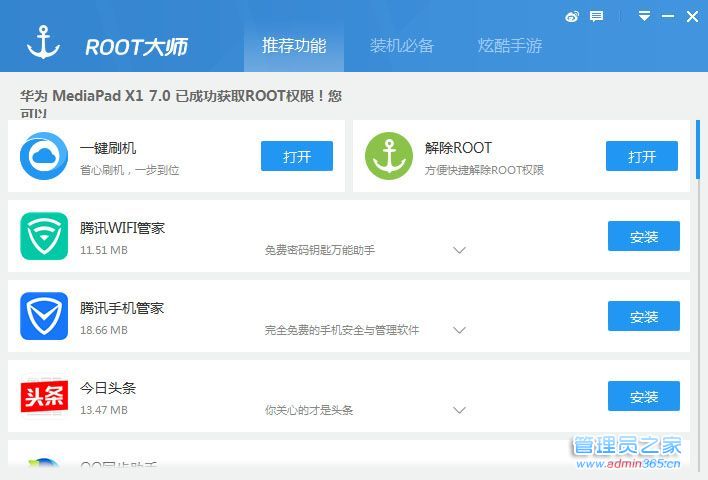Switch to the 炫酷手游 tab
The image size is (708, 480).
click(510, 45)
